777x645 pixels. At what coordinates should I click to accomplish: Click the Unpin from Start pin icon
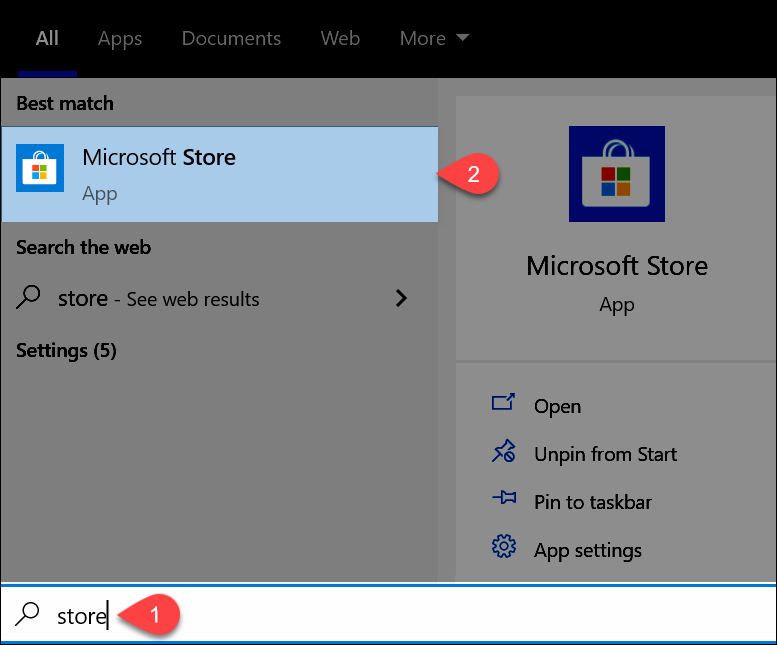(503, 451)
